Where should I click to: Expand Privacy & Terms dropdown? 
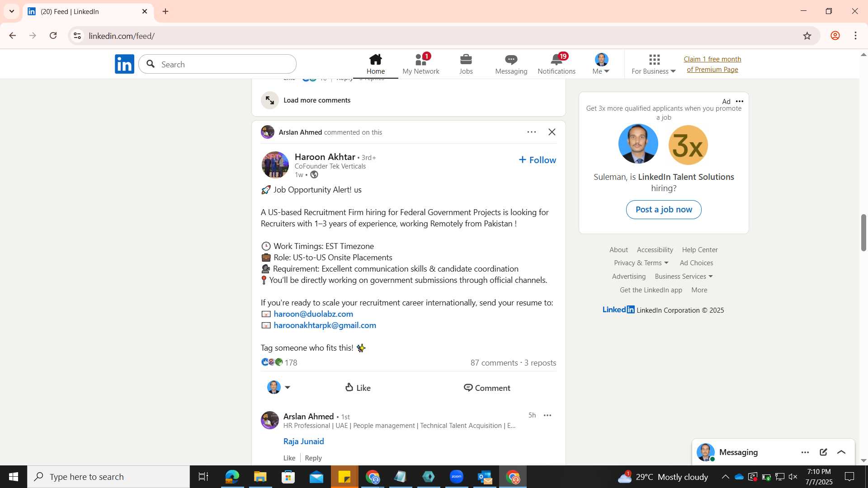tap(641, 263)
